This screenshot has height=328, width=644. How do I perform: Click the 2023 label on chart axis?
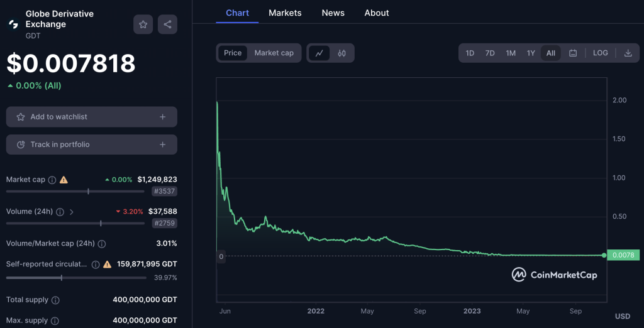[471, 311]
